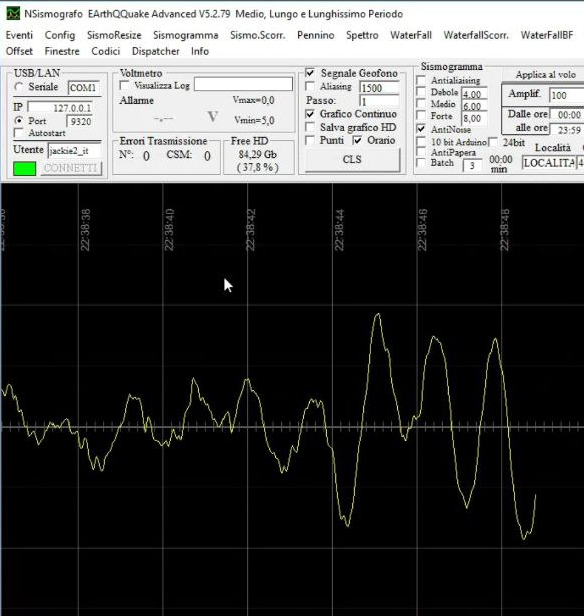Uncheck the Segnale Geofono checkbox
Viewport: 584px width, 616px height.
coord(310,73)
